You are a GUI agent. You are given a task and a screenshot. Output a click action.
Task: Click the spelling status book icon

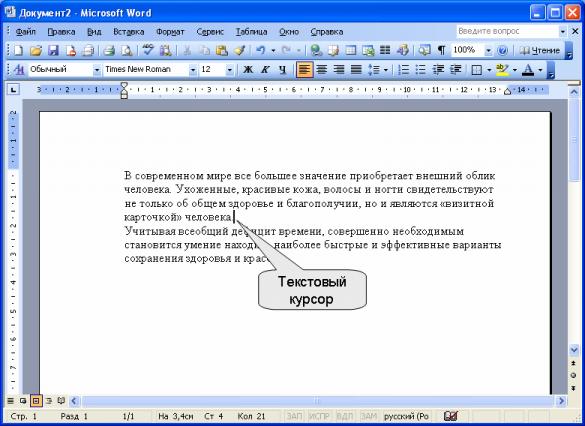click(x=451, y=416)
